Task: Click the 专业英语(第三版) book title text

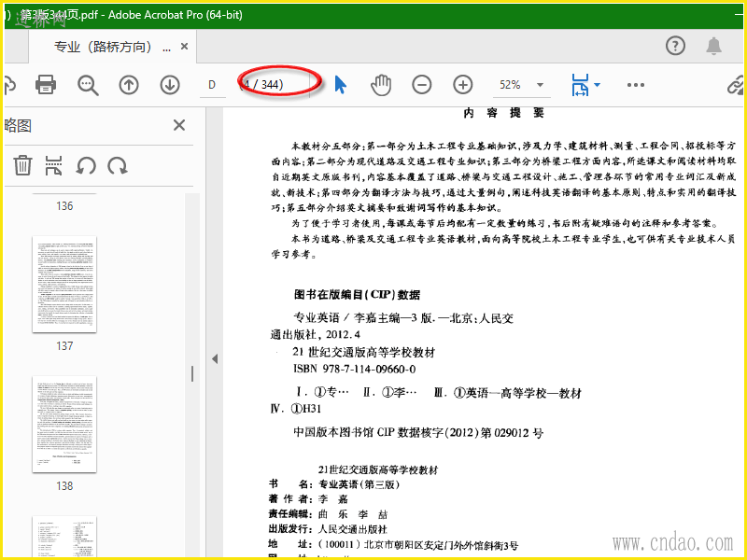Action: 359,484
